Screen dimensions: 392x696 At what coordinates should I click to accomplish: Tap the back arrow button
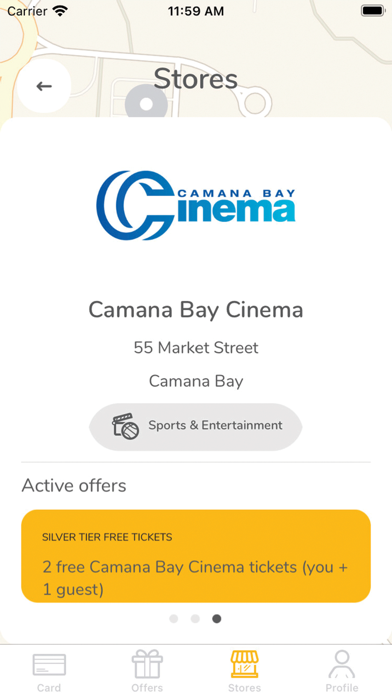tap(44, 86)
